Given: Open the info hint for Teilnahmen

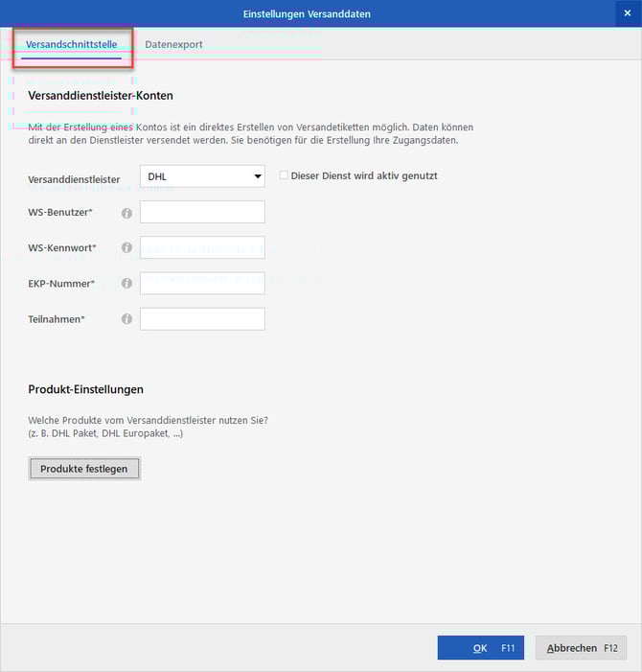Looking at the screenshot, I should pos(126,319).
